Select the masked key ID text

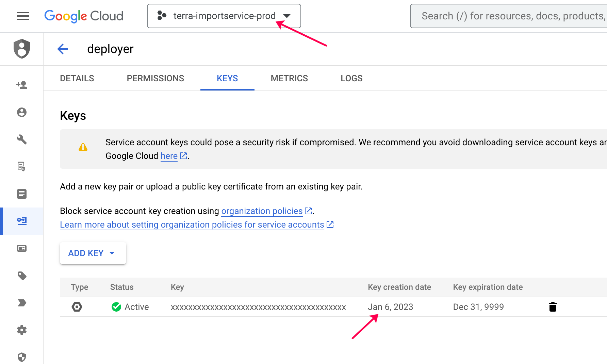258,307
